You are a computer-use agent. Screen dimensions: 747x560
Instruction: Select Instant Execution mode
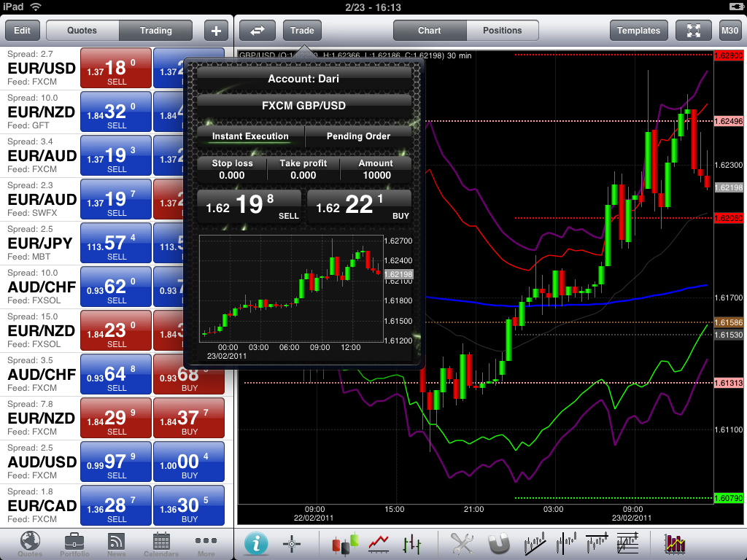coord(250,136)
